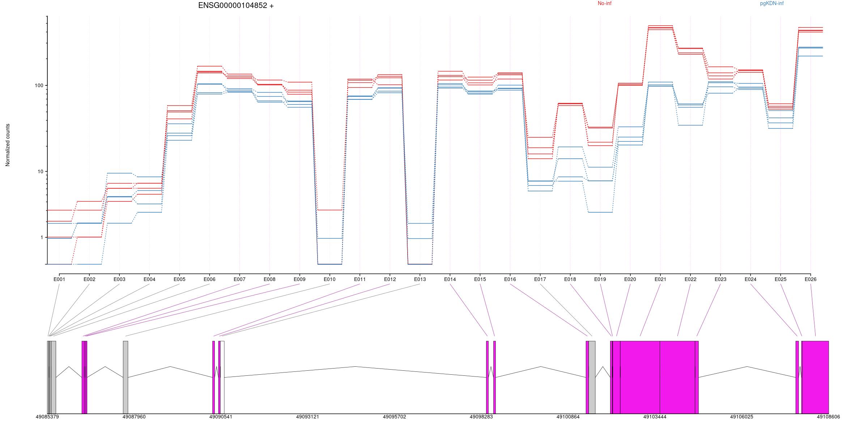Image resolution: width=868 pixels, height=434 pixels.
Task: Select the E026 exon label
Action: click(810, 279)
